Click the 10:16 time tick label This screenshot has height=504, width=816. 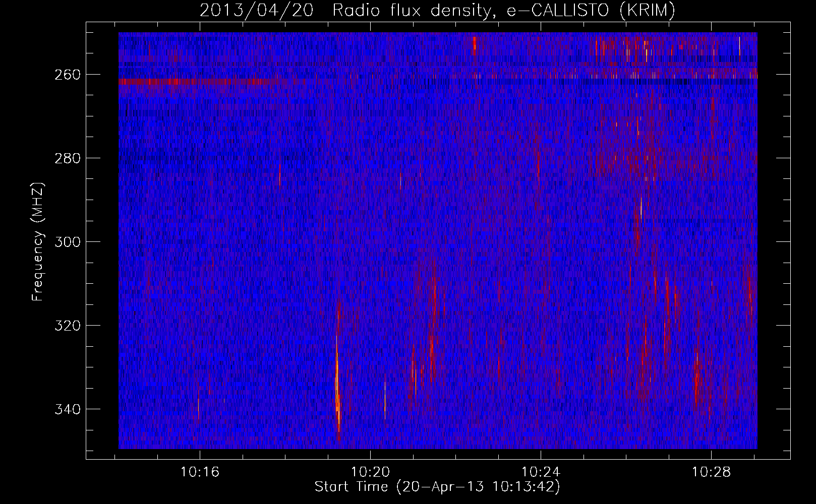point(200,472)
